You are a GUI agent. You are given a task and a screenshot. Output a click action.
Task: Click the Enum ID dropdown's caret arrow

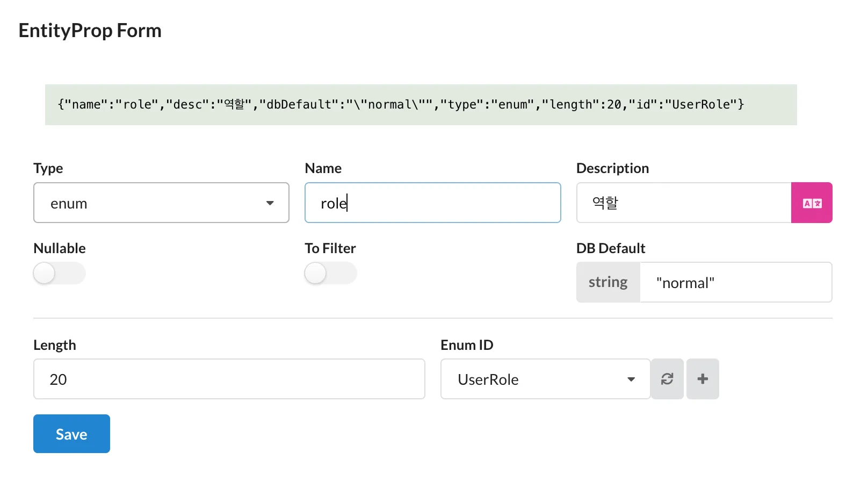pyautogui.click(x=631, y=379)
